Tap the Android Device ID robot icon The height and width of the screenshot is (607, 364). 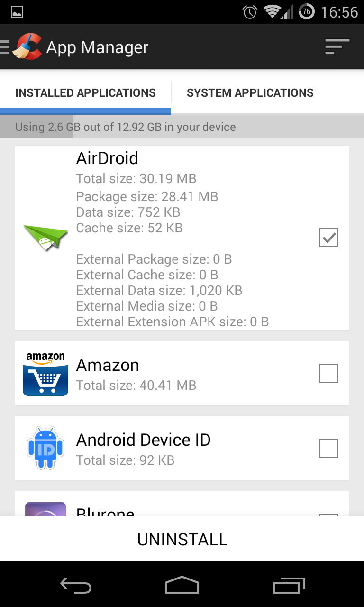click(x=45, y=448)
